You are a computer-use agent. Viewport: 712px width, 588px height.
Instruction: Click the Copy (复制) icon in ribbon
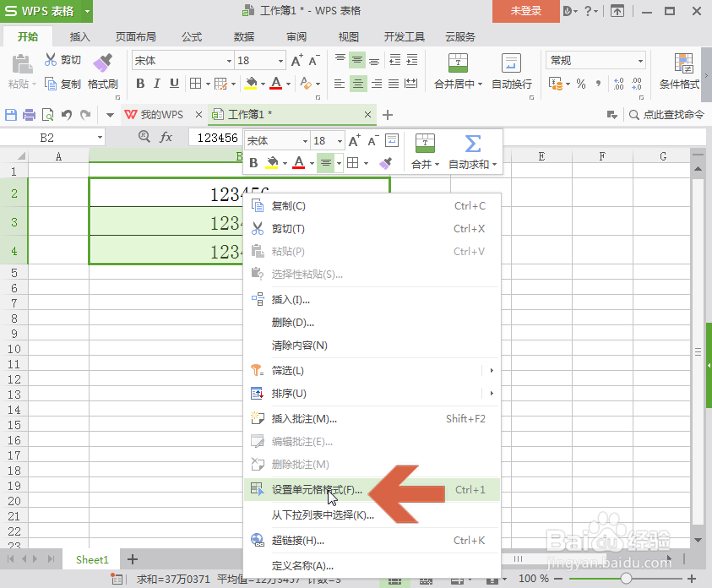coord(51,84)
